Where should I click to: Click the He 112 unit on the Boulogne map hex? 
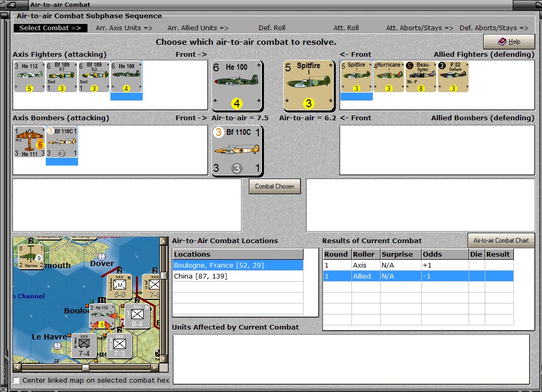[103, 315]
